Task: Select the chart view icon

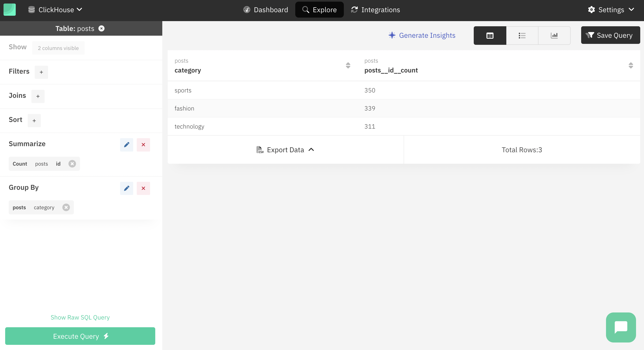Action: 554,35
